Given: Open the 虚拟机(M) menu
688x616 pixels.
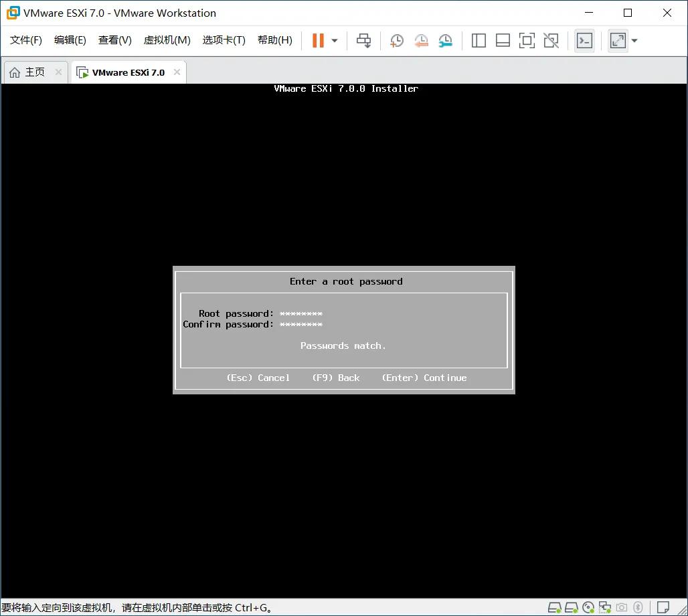Looking at the screenshot, I should pos(167,40).
